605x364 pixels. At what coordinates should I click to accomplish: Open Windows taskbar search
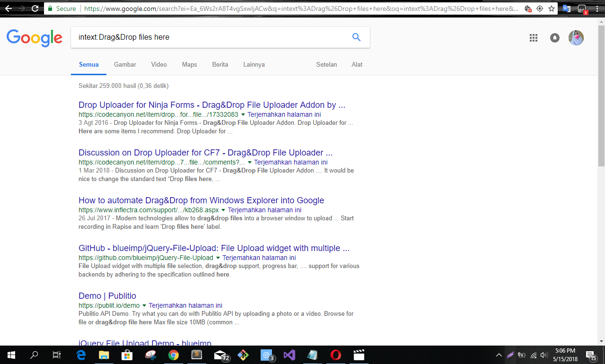pos(34,355)
